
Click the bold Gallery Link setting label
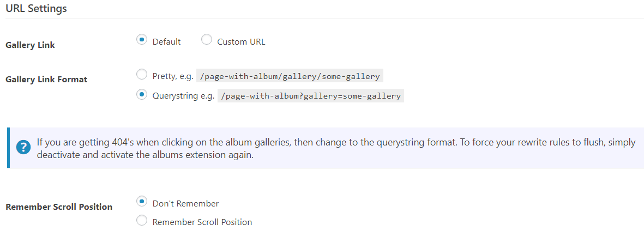point(30,45)
